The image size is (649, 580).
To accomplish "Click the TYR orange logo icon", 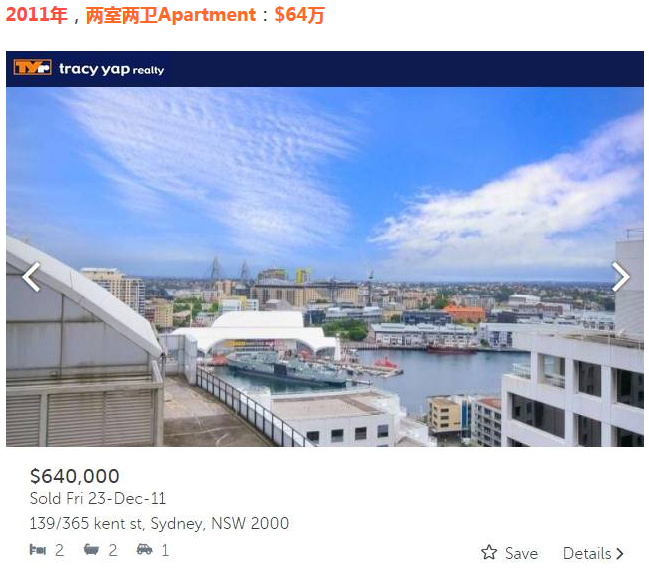I will point(32,67).
